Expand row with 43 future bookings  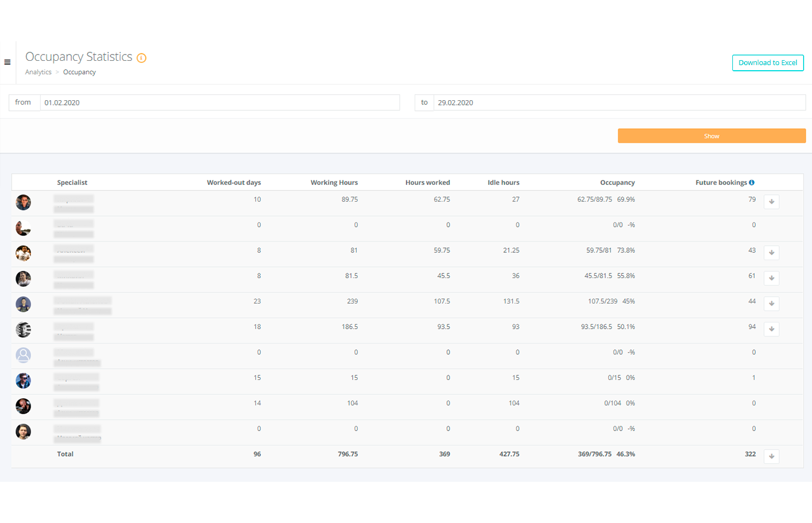tap(771, 253)
